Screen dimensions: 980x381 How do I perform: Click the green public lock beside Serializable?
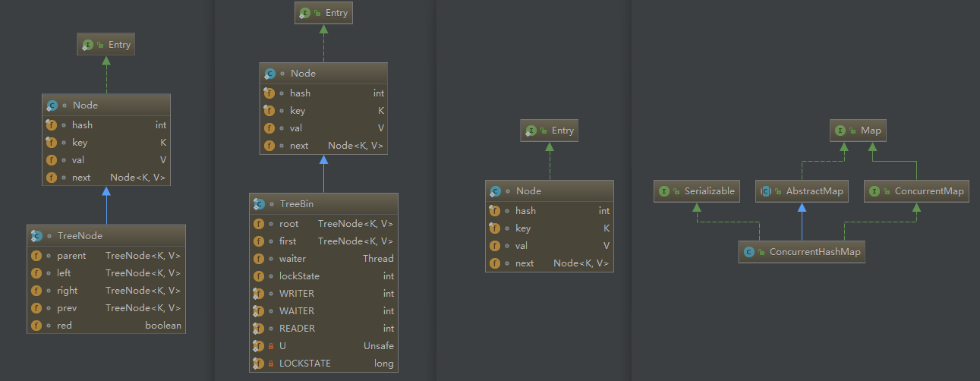click(676, 191)
